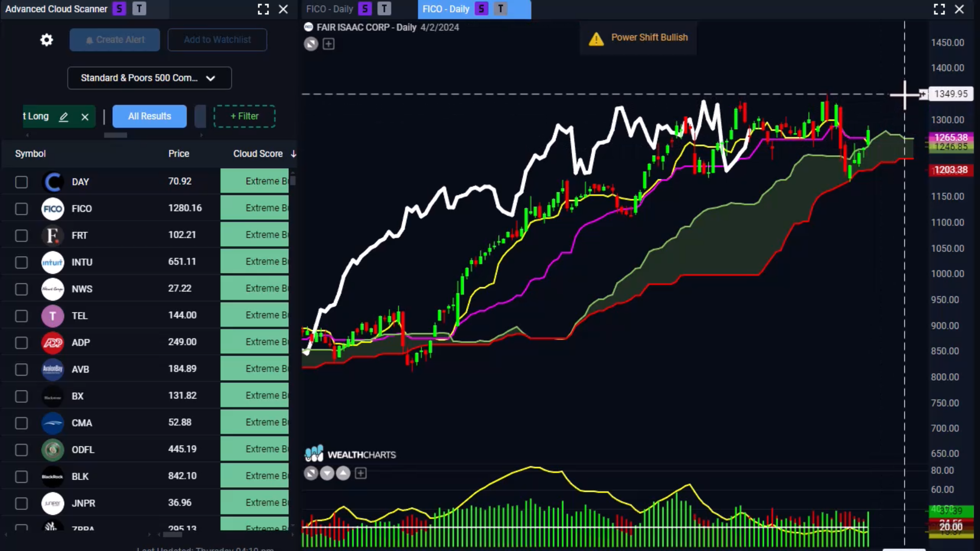Edit the Long filter pencil icon
This screenshot has width=980, height=551.
pos(63,117)
